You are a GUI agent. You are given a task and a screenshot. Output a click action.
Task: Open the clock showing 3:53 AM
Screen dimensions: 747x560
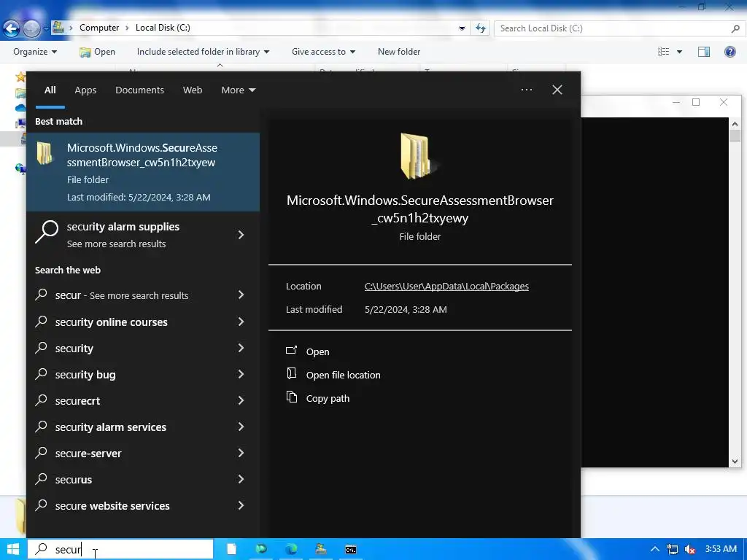pos(721,549)
